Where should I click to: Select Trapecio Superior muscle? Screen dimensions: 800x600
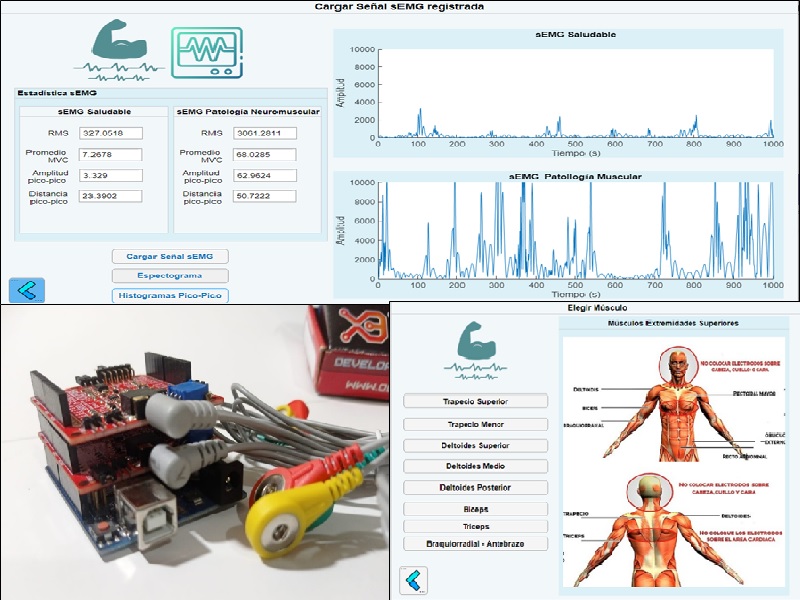pyautogui.click(x=476, y=401)
